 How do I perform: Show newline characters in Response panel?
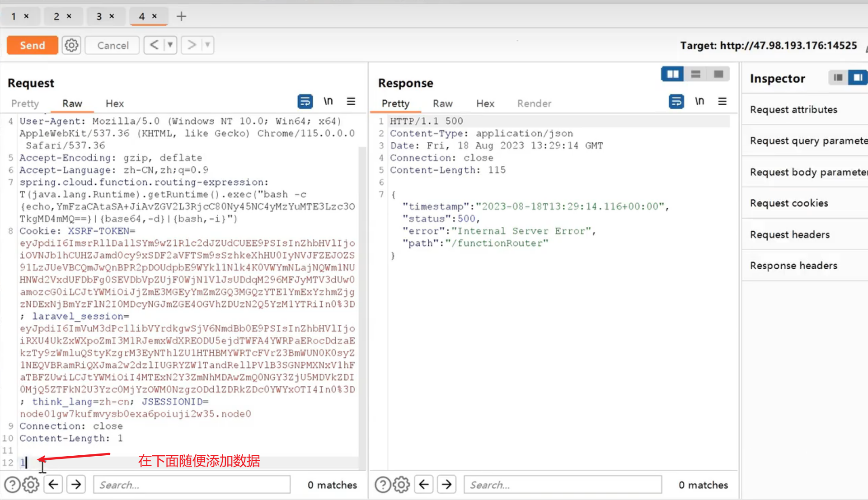tap(699, 102)
